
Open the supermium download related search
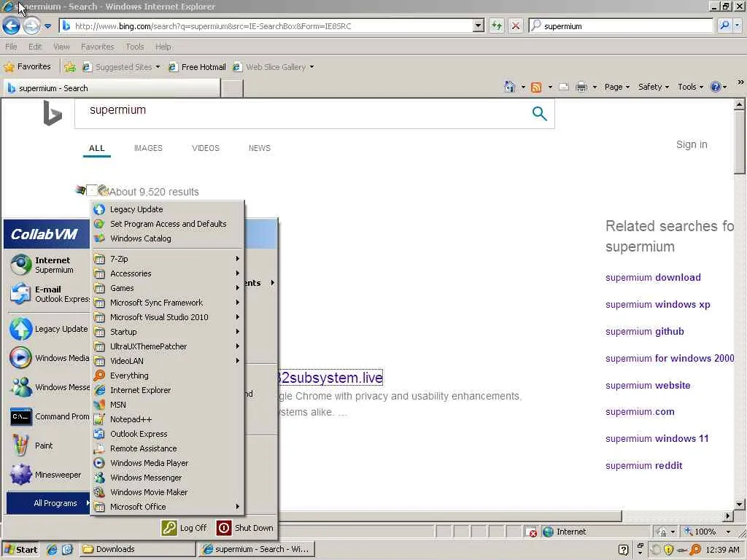click(653, 277)
